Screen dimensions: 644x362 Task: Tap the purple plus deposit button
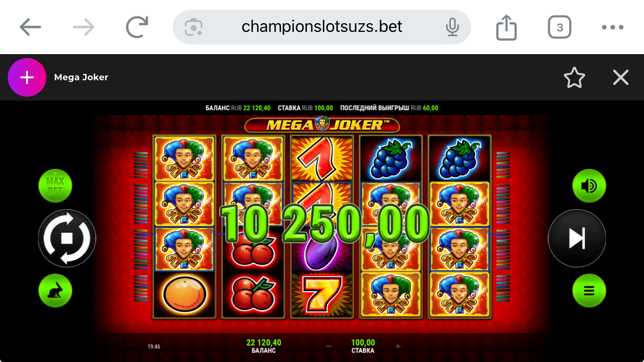pyautogui.click(x=27, y=77)
